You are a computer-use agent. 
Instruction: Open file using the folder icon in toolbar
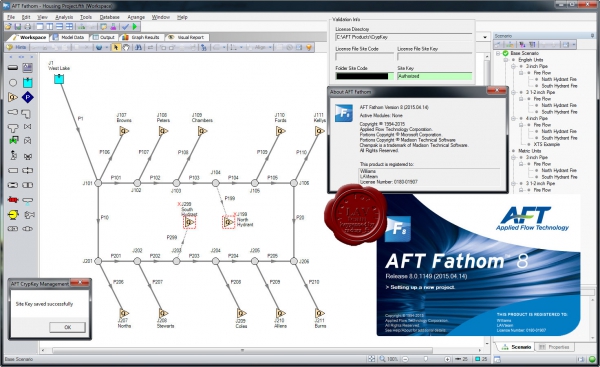pyautogui.click(x=8, y=27)
